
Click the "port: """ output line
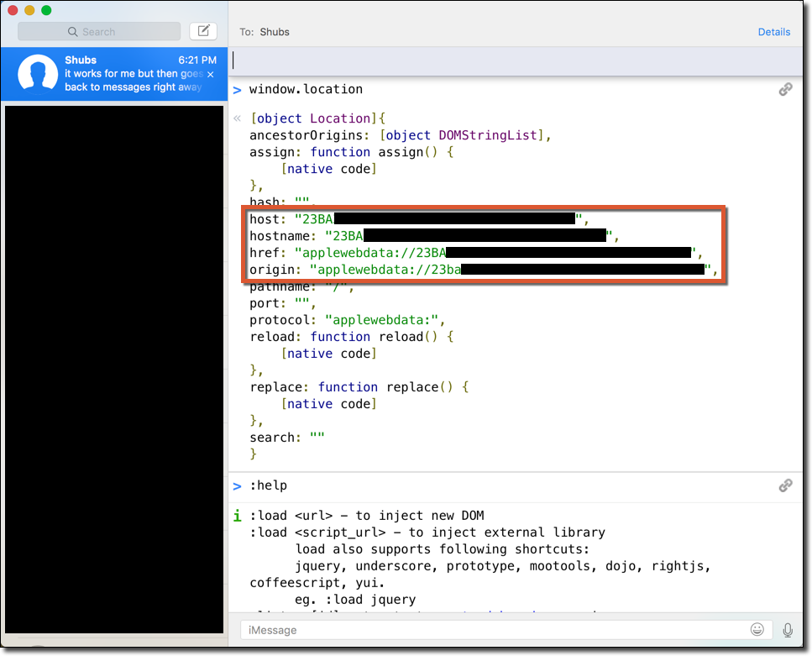point(283,303)
